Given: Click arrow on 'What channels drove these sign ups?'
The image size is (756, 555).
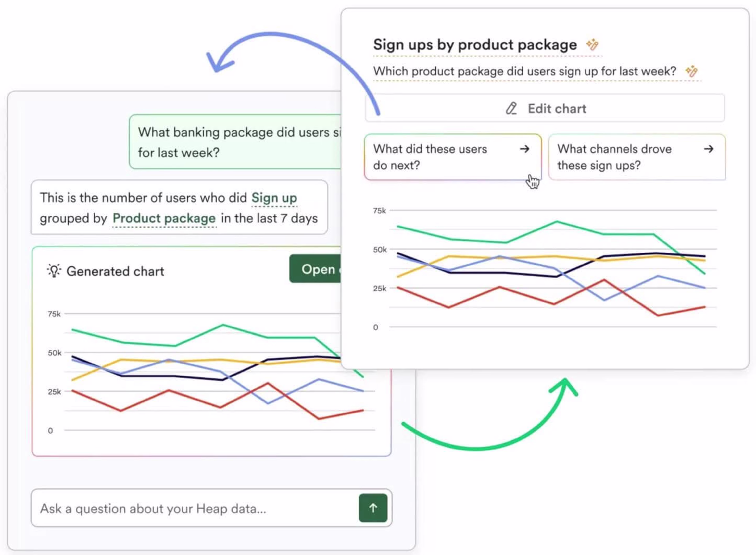Looking at the screenshot, I should coord(709,149).
